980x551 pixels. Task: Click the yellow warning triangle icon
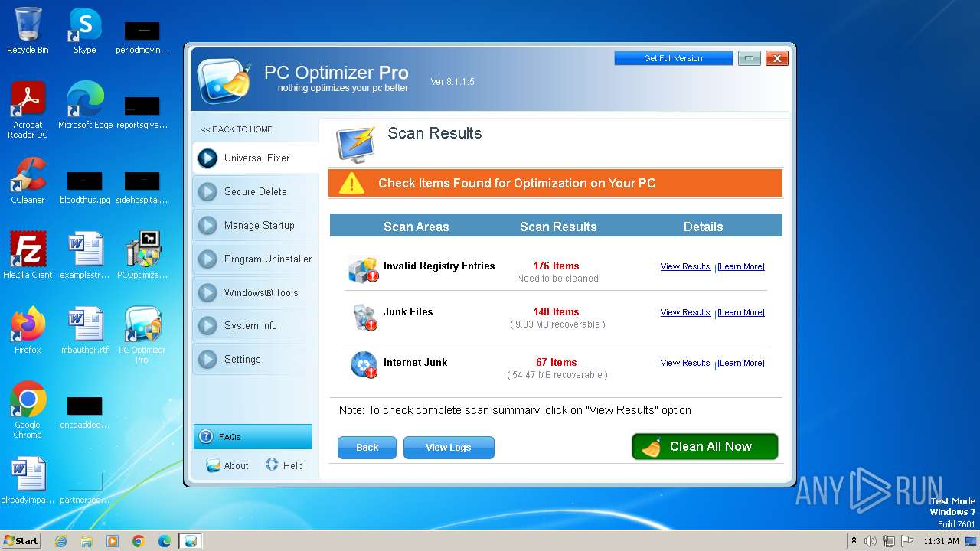point(351,183)
